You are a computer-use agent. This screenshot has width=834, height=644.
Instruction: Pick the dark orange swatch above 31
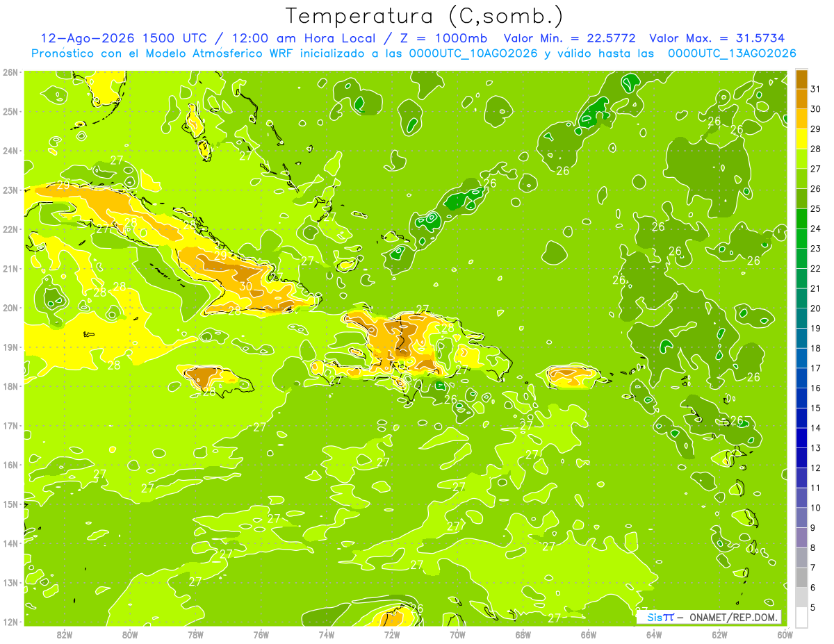pos(801,79)
